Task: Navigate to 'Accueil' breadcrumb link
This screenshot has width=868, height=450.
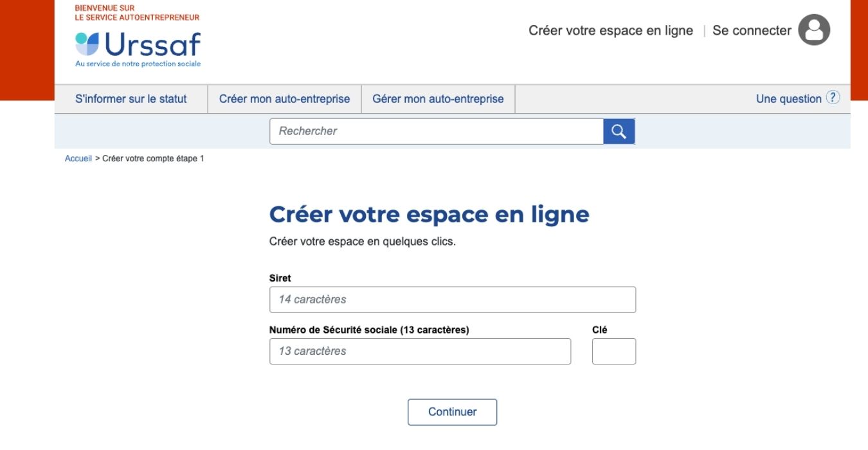Action: 77,157
